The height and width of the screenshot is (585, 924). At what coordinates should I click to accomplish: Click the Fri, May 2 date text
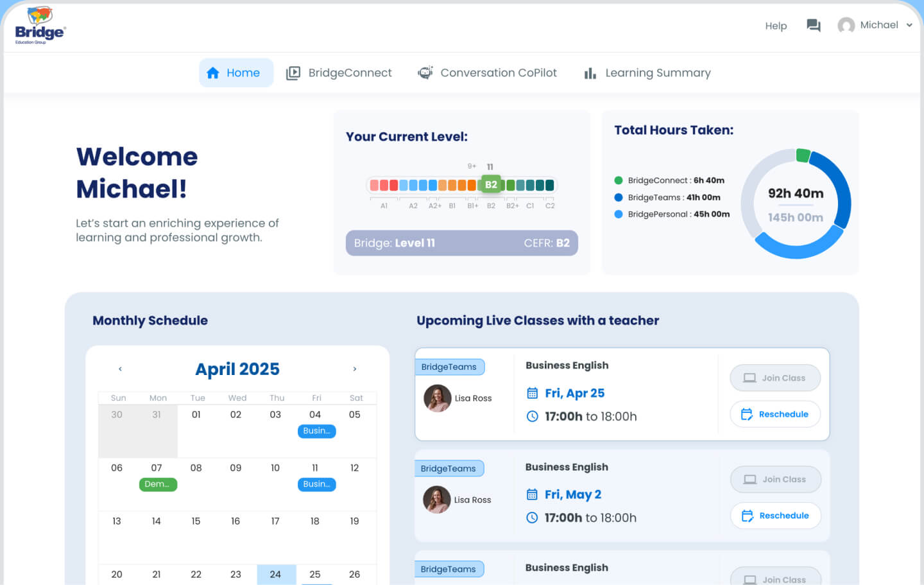(573, 494)
